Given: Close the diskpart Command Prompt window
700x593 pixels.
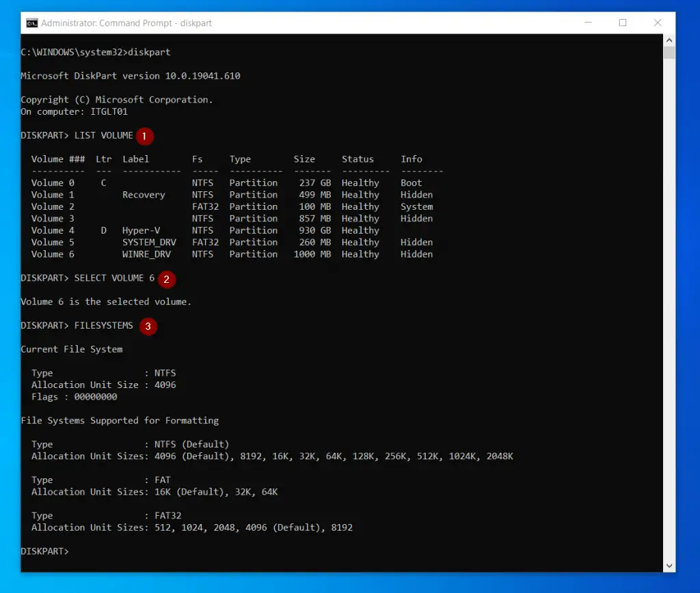Looking at the screenshot, I should [658, 23].
